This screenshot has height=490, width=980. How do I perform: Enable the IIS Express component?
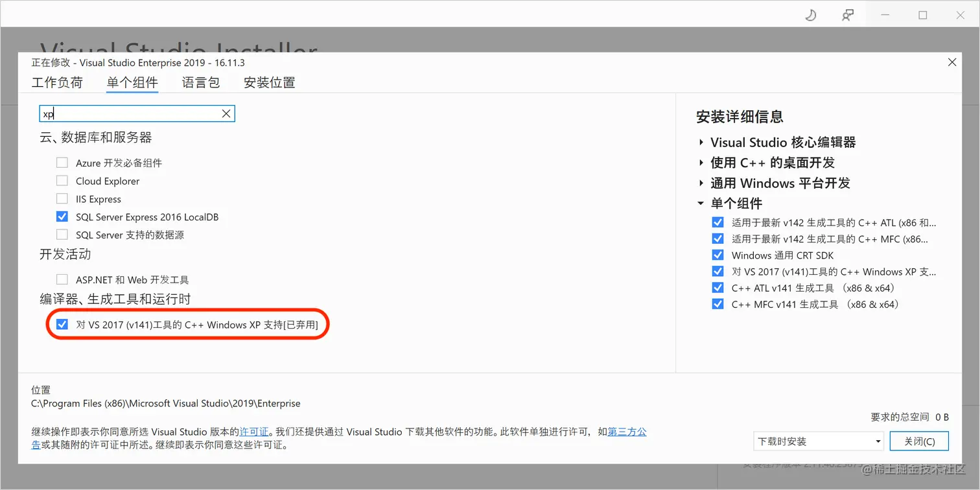click(62, 199)
